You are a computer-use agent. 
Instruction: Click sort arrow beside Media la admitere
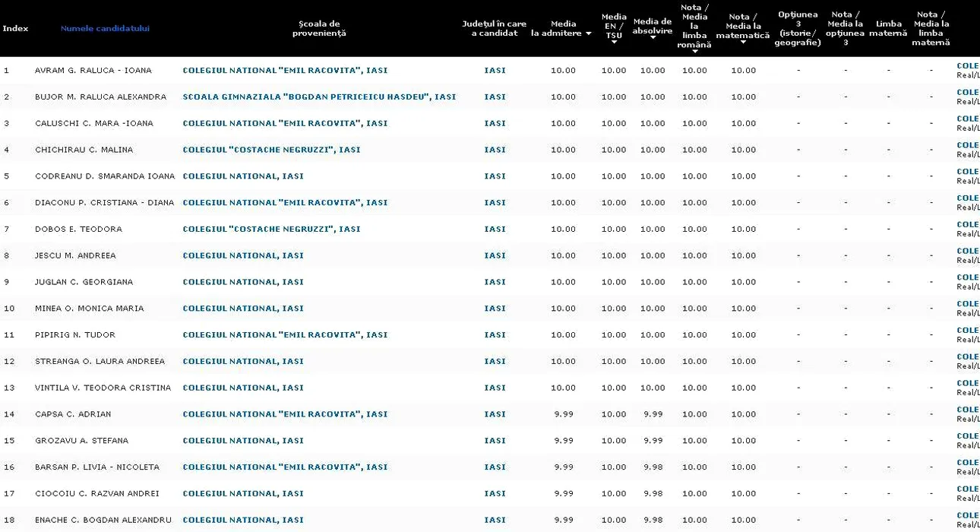588,33
